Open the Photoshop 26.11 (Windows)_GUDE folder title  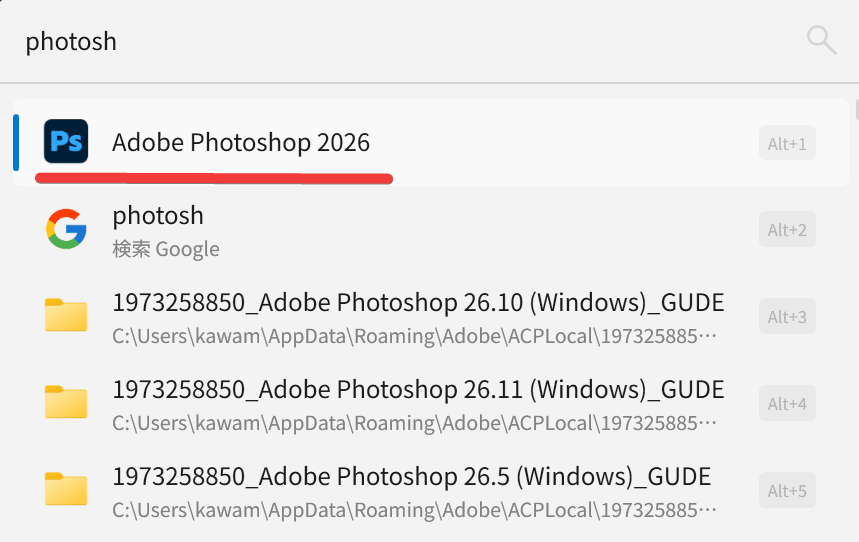(418, 390)
